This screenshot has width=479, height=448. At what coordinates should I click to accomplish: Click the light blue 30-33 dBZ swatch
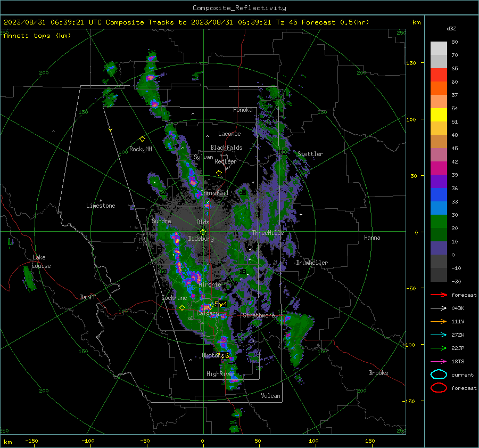point(439,208)
